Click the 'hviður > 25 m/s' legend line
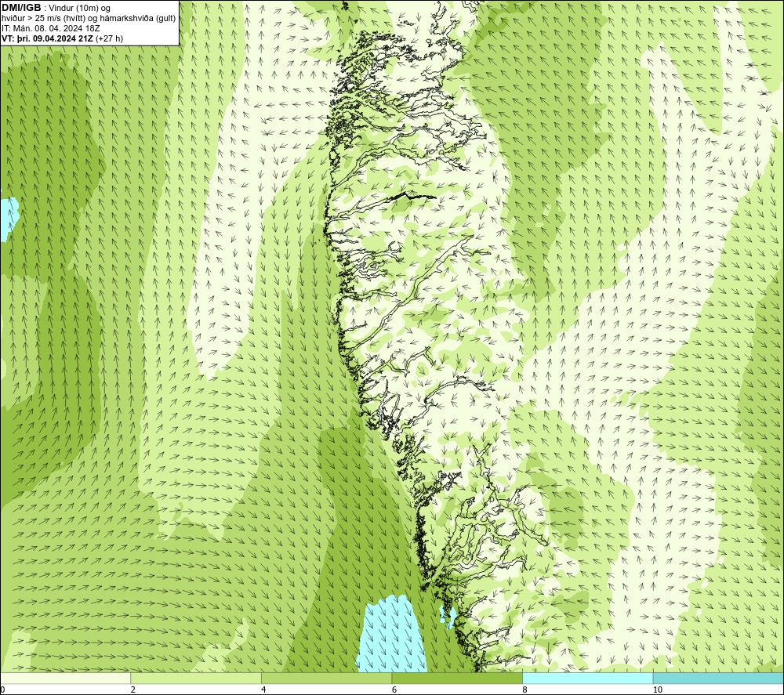Viewport: 784px width, 695px height. [89, 19]
